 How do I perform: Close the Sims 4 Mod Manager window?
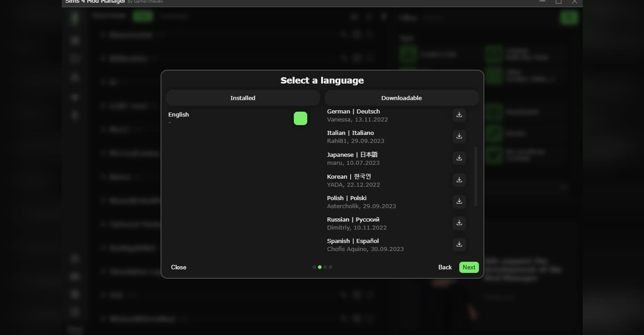575,2
